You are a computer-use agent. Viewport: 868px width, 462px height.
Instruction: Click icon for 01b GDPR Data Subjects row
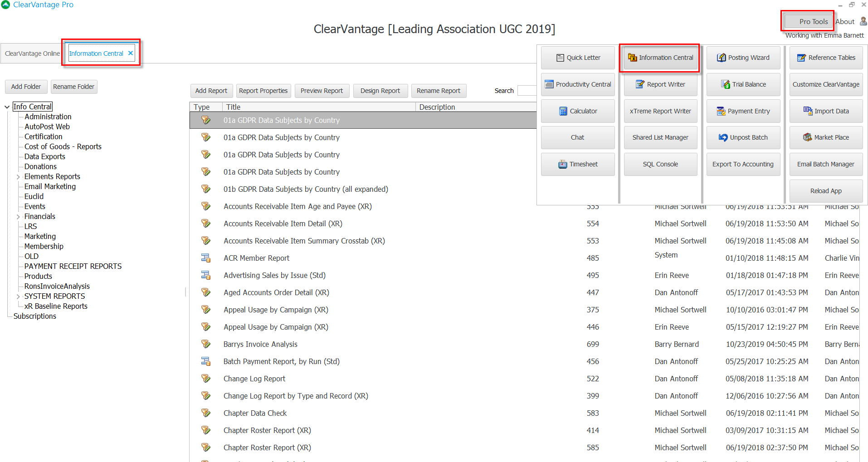click(x=206, y=189)
